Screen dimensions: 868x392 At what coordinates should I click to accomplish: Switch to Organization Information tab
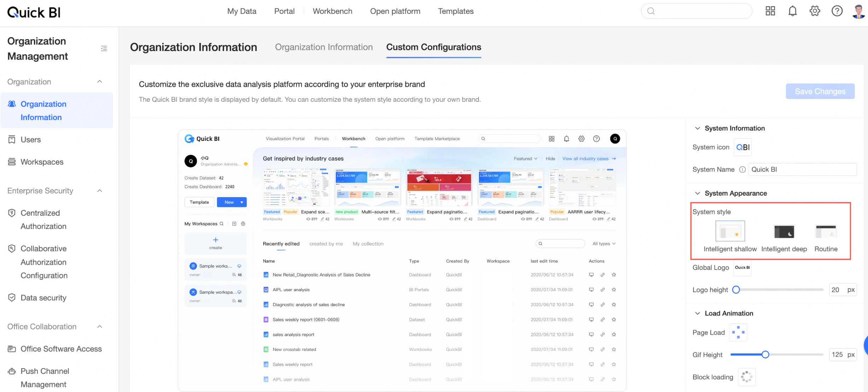pyautogui.click(x=324, y=47)
